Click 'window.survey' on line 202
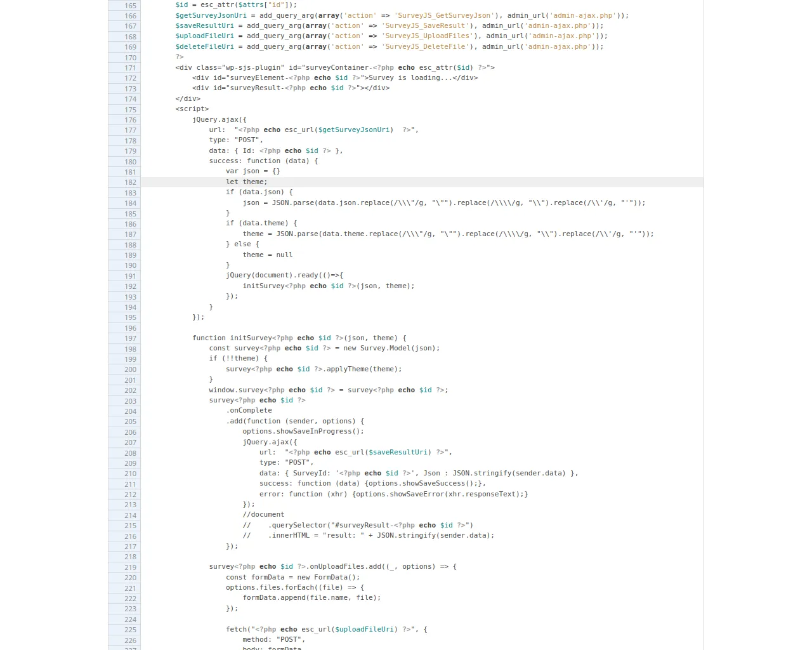The height and width of the screenshot is (650, 812). pos(236,390)
